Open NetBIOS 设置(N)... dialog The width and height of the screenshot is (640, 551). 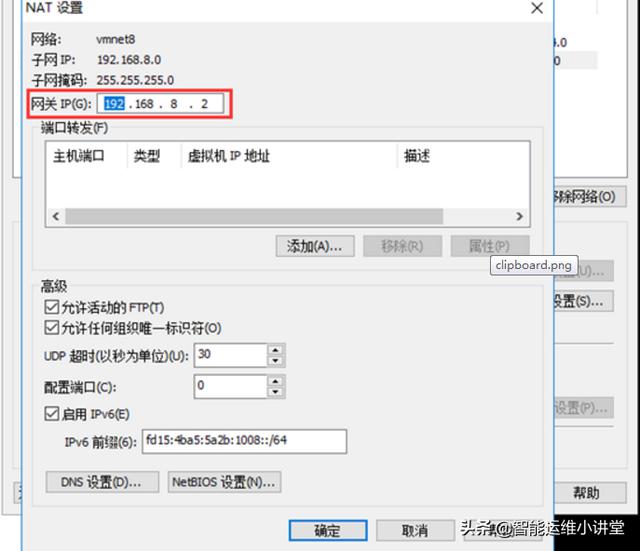pyautogui.click(x=224, y=482)
